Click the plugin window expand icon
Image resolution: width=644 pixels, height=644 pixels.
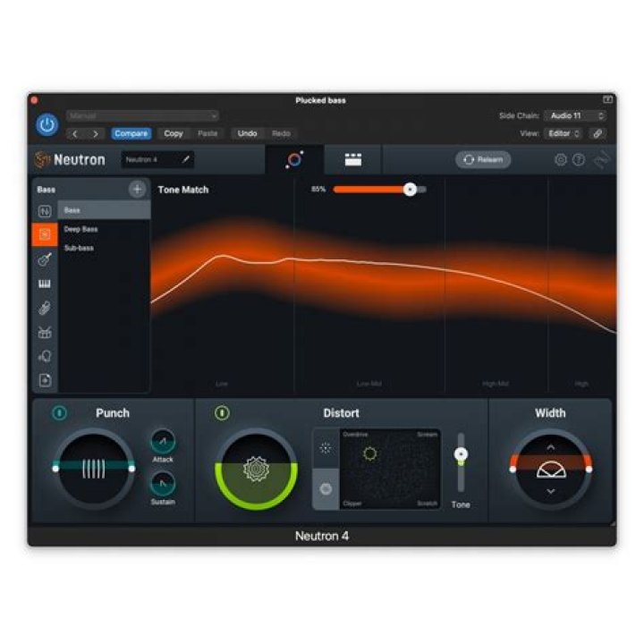(x=607, y=99)
